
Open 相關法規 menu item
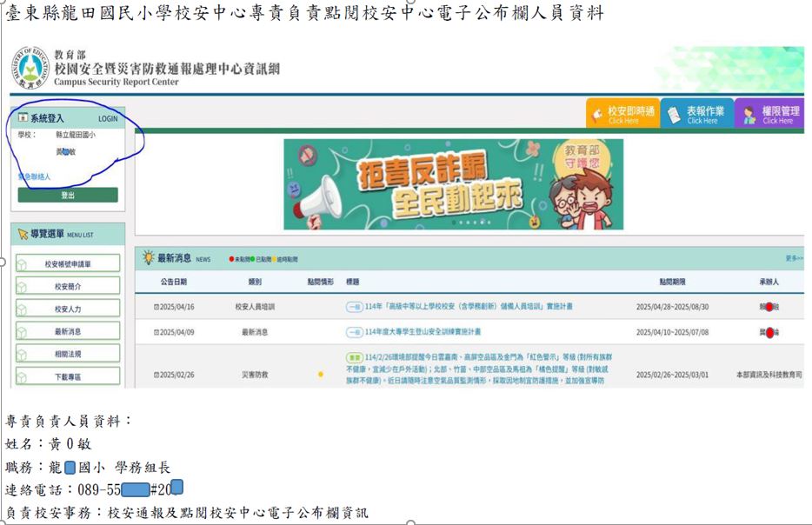(x=68, y=354)
